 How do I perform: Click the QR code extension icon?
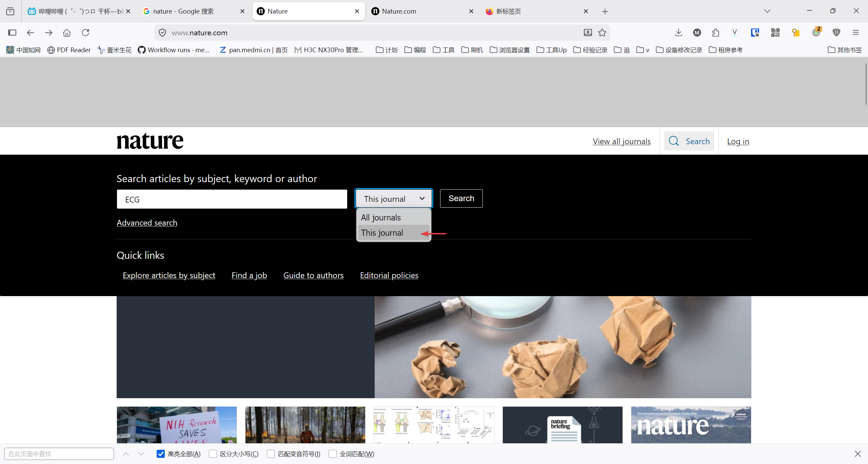775,33
